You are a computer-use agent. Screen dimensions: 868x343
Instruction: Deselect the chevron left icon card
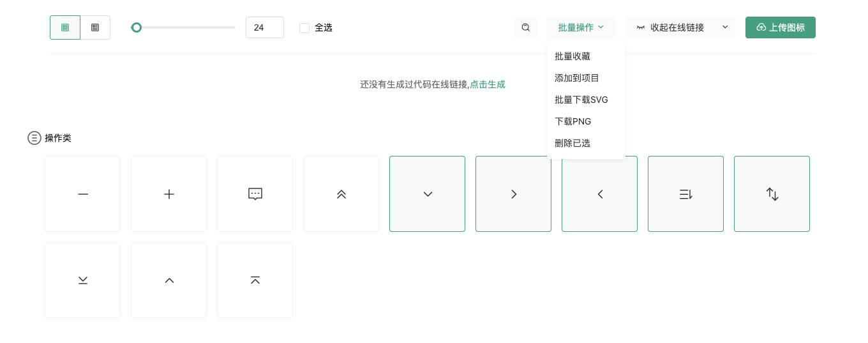599,194
